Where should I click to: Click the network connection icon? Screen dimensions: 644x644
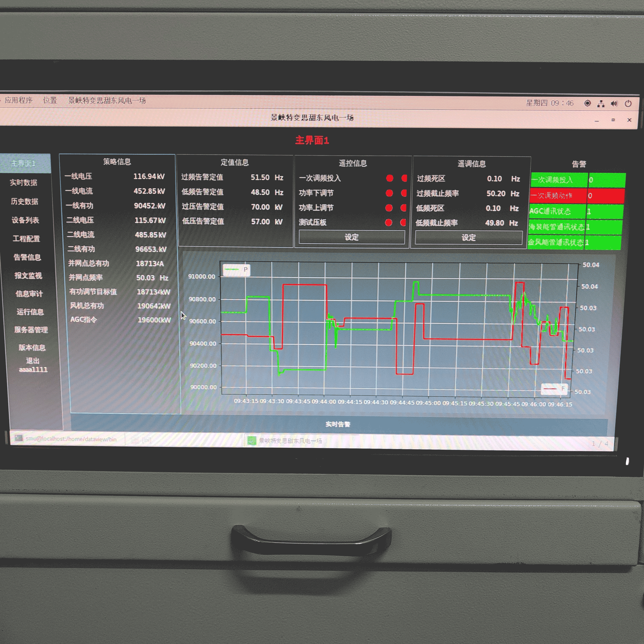coord(601,104)
